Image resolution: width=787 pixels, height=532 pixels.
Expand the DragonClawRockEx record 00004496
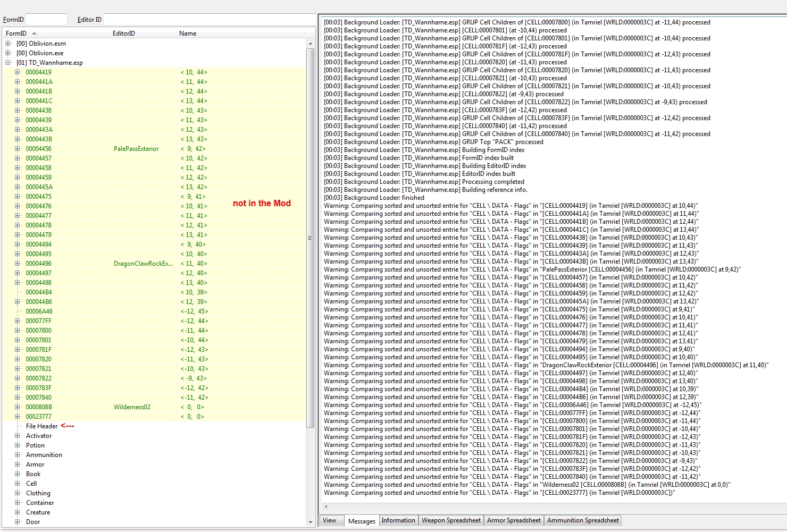coord(18,264)
